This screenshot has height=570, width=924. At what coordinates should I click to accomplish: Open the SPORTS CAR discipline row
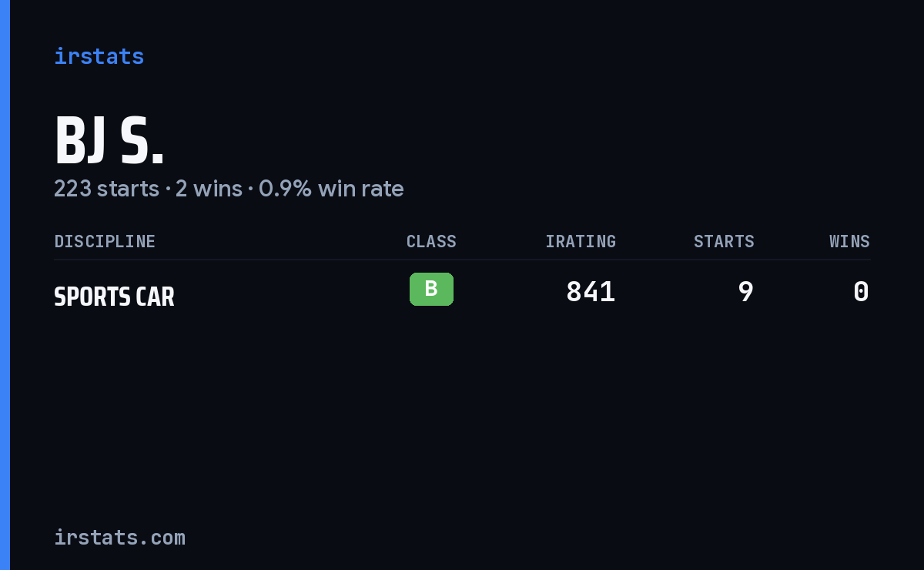tap(462, 293)
